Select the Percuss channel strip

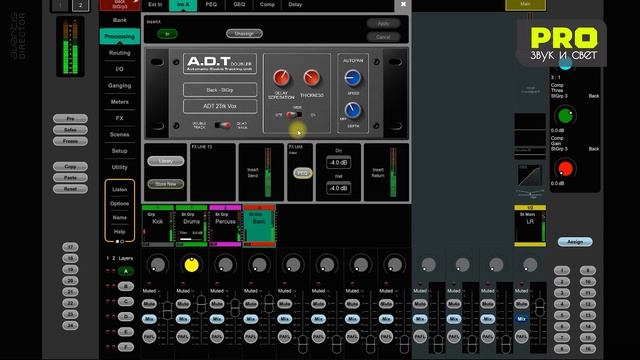click(225, 226)
